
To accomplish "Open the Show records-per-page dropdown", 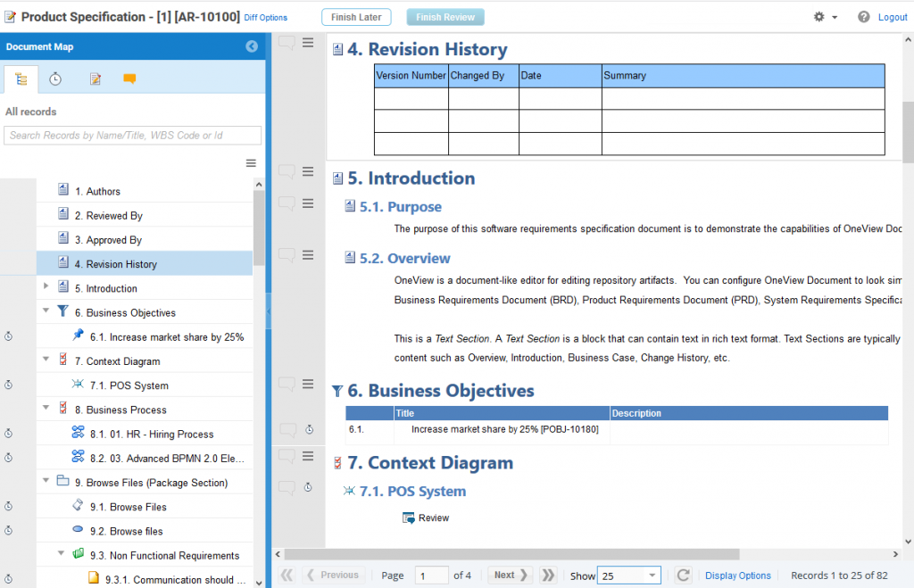I will coord(628,576).
